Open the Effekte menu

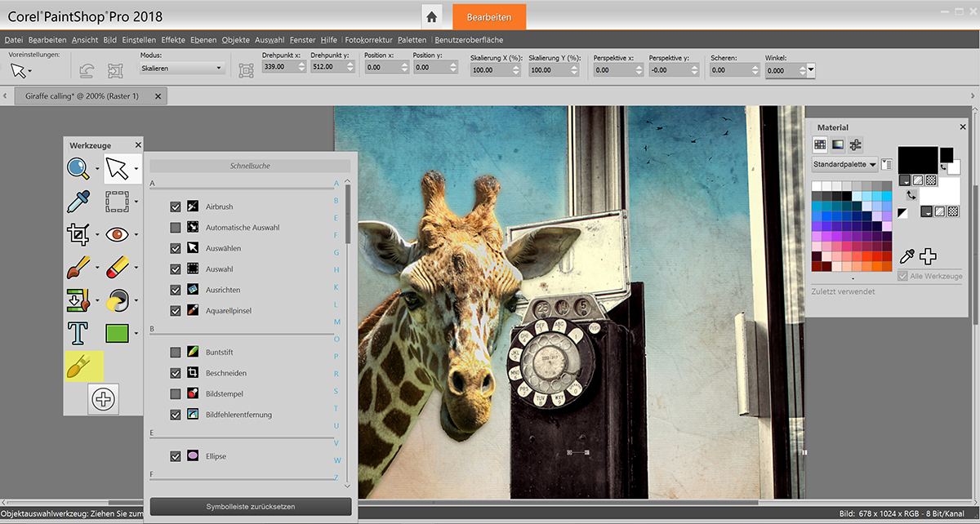[172, 40]
